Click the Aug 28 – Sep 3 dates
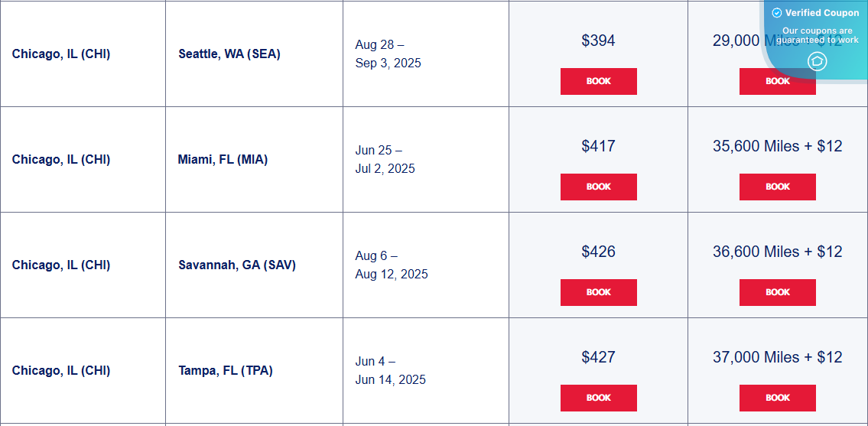The image size is (868, 426). (388, 54)
